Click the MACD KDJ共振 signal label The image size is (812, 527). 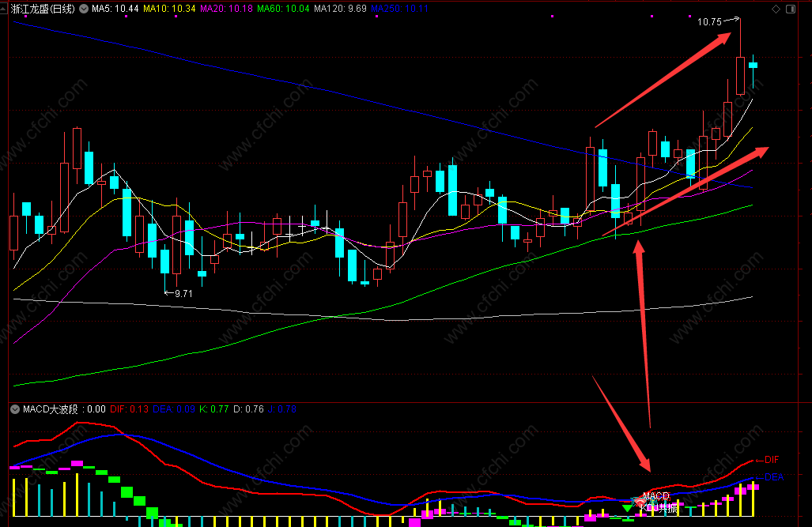pyautogui.click(x=658, y=503)
